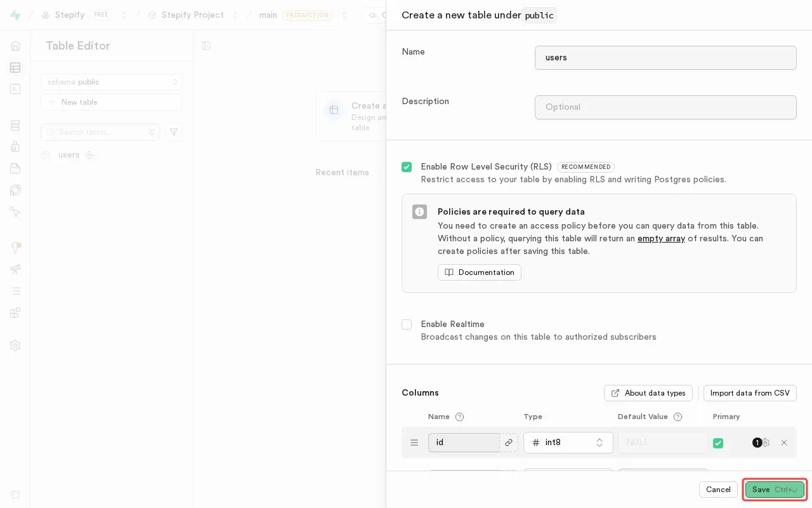This screenshot has height=508, width=812.
Task: Select the users table in the sidebar
Action: (x=69, y=154)
